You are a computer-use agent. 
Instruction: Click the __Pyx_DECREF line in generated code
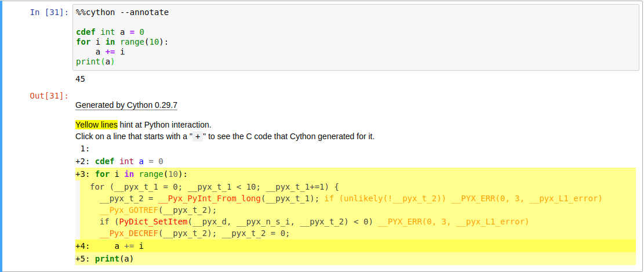(194, 233)
